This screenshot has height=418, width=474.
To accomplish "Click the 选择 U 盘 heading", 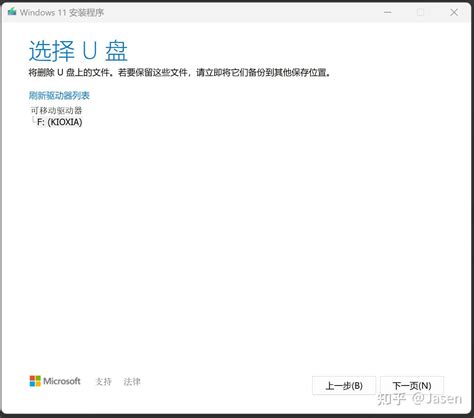I will (x=78, y=51).
